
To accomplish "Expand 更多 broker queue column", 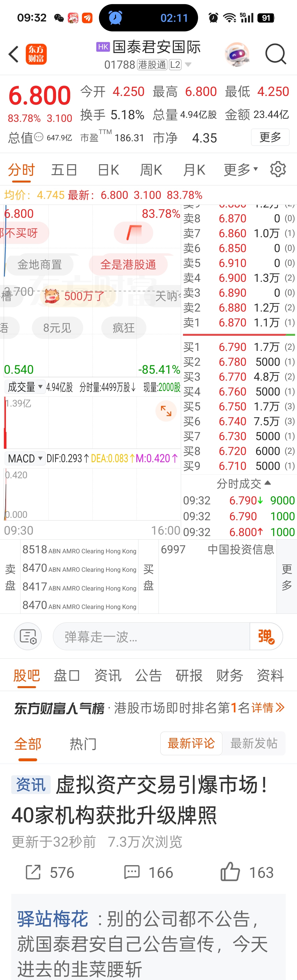I will (x=287, y=577).
